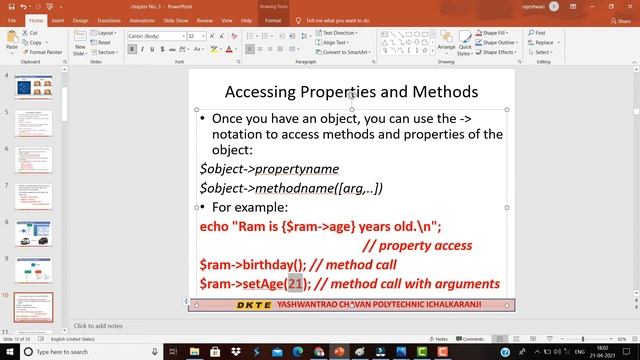
Task: Open Arrange options
Action: [x=446, y=42]
